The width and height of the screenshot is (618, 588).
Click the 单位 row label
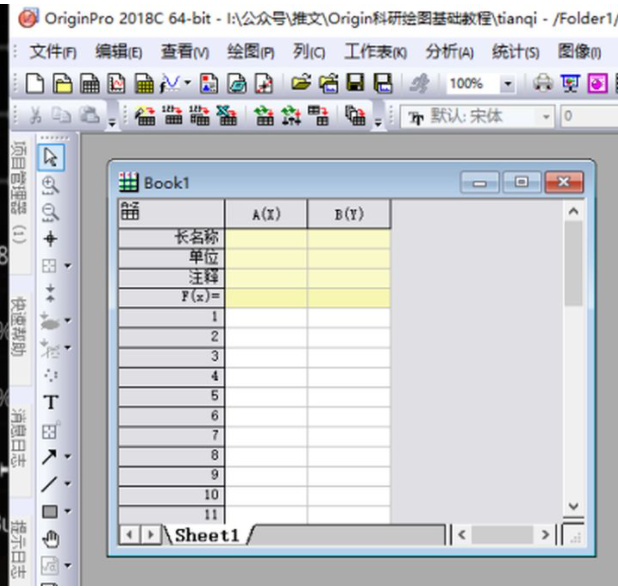171,258
